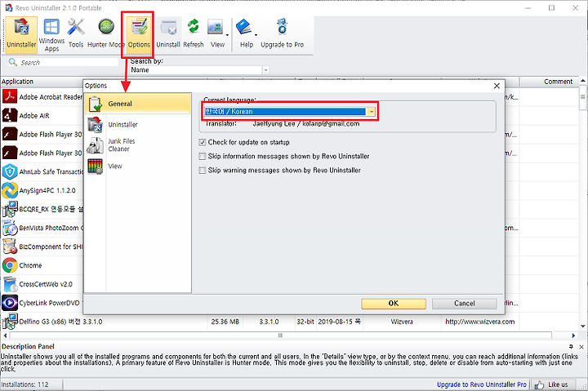Activate Hunter Mode target icon
Viewport: 588px width, 391px height.
(106, 28)
